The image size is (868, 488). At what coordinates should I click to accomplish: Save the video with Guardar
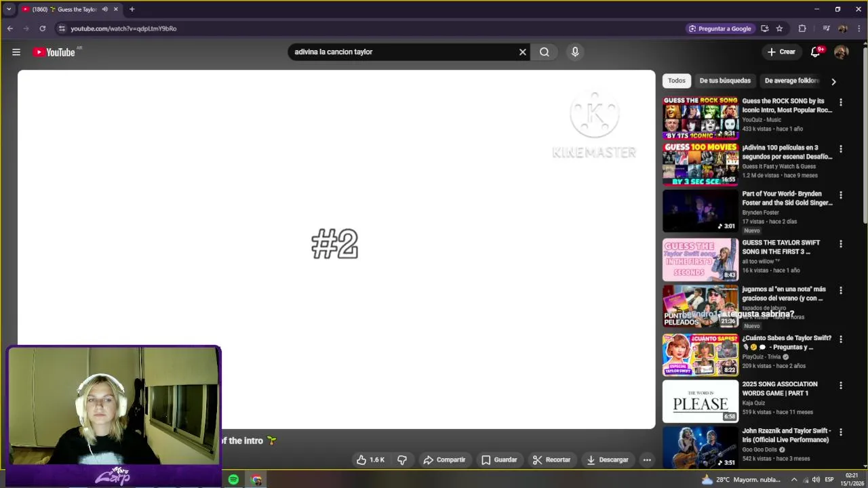pyautogui.click(x=499, y=460)
